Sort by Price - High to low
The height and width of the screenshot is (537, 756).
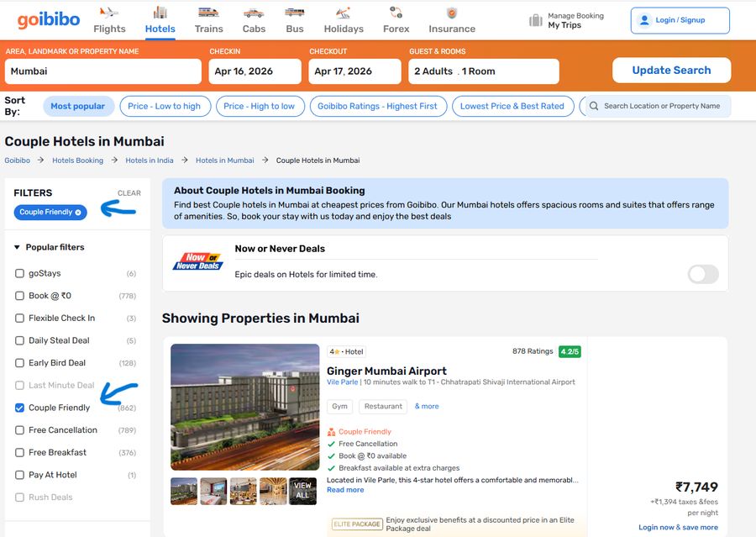(x=260, y=106)
